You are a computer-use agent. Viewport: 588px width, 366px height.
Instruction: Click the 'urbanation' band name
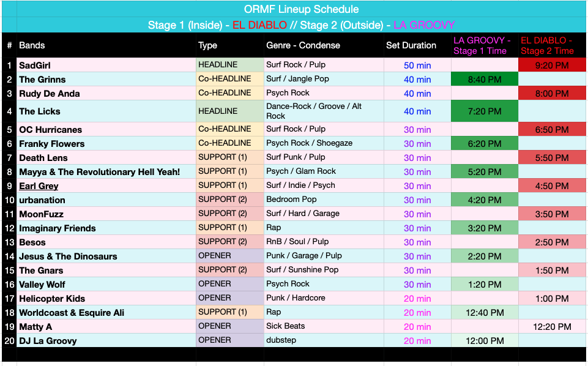click(x=42, y=200)
